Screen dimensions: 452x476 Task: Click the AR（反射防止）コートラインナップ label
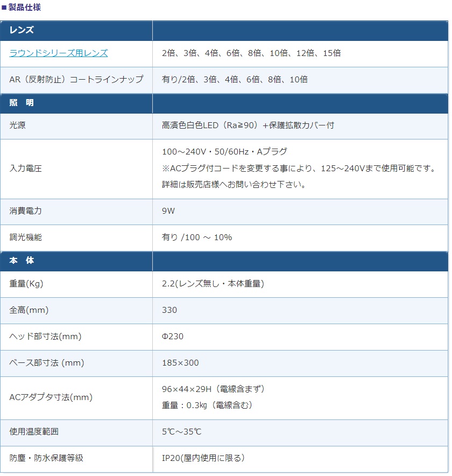[x=76, y=80]
